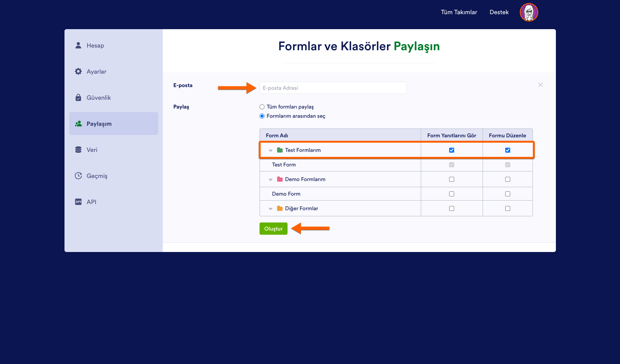Click Test Form's Formu Düzenle checkbox
This screenshot has height=364, width=620.
click(508, 165)
